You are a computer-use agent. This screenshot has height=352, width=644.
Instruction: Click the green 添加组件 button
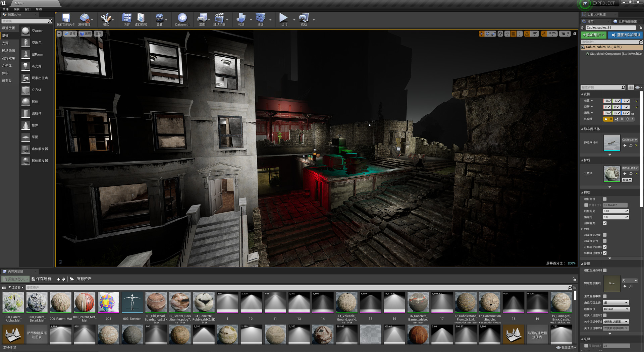593,35
